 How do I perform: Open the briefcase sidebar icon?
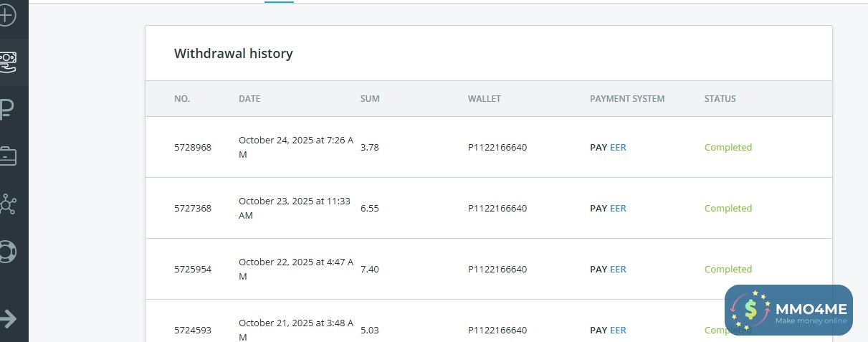[x=8, y=156]
